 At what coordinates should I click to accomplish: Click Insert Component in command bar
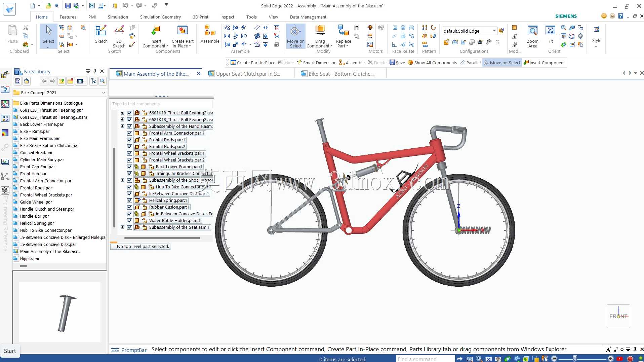click(x=544, y=63)
